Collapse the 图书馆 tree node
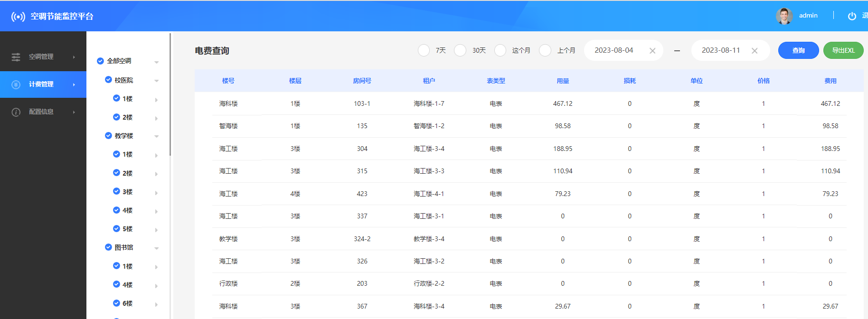Screen dimensions: 868x319 click(x=156, y=248)
